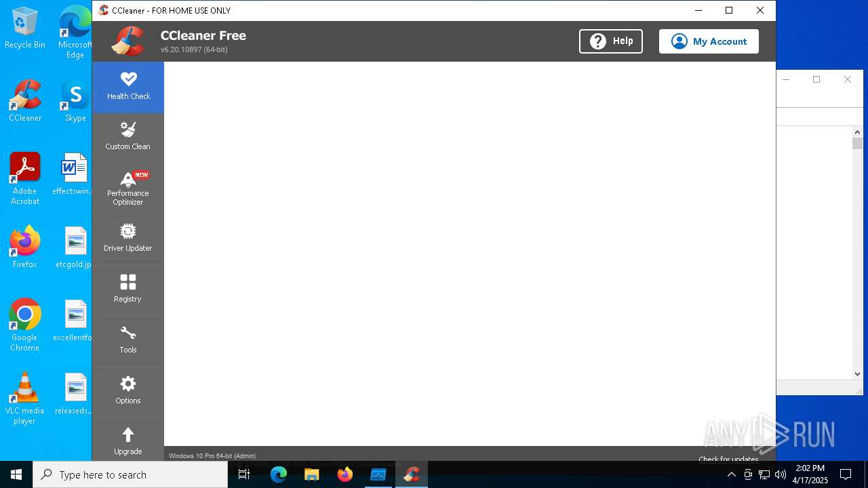
Task: Select Adobe Acrobat desktop shortcut
Action: [25, 179]
